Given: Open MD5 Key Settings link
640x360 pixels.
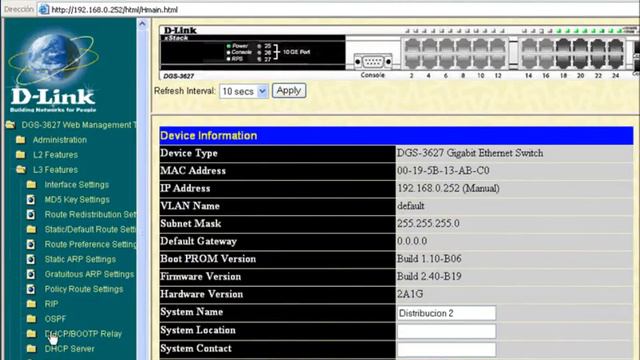Looking at the screenshot, I should 77,200.
